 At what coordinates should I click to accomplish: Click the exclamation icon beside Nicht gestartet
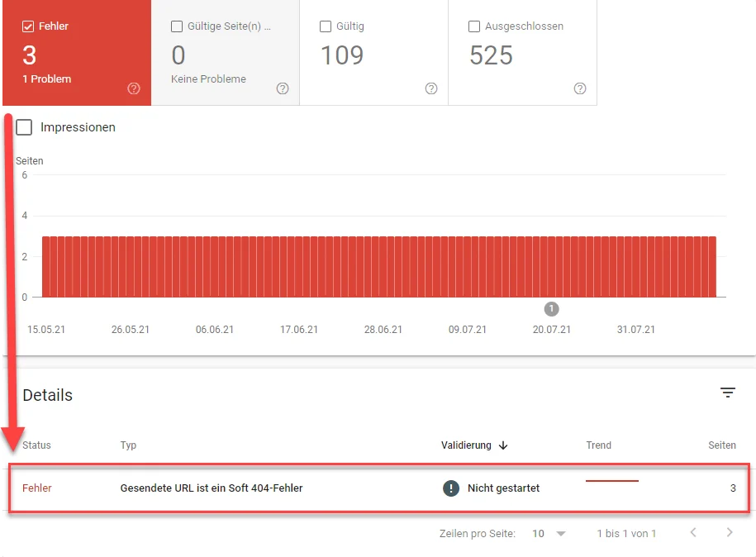pyautogui.click(x=450, y=488)
